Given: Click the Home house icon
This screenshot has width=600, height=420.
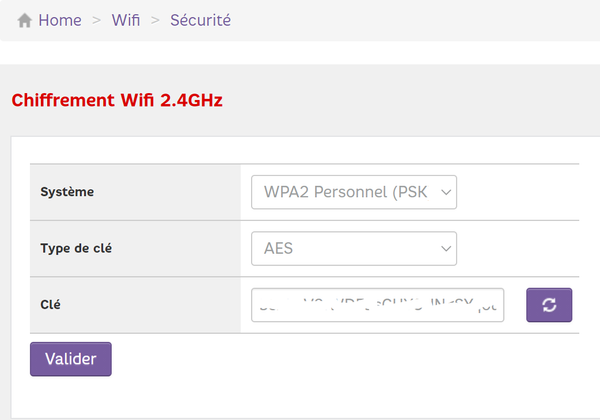Looking at the screenshot, I should (25, 20).
